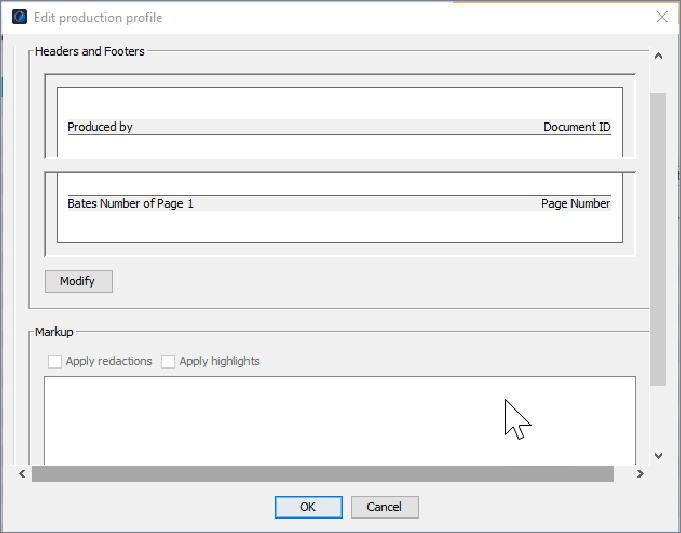
Task: Click the 'Markup' group label
Action: [x=54, y=332]
